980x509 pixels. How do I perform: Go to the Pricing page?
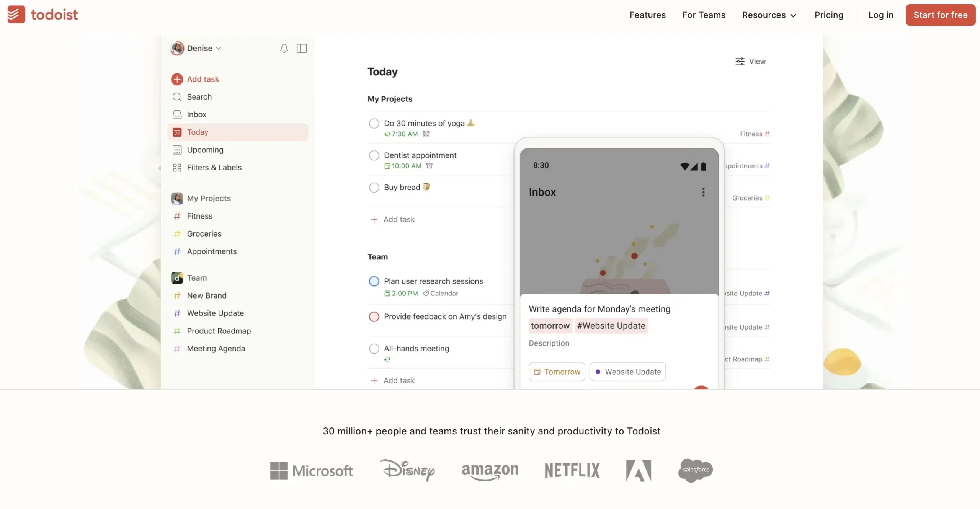click(x=829, y=15)
